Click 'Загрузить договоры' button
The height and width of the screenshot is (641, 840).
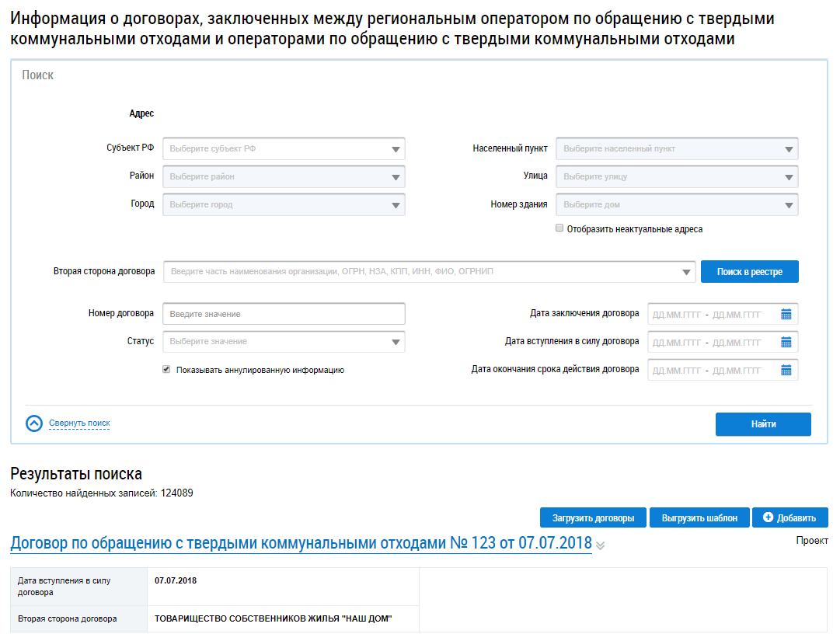(x=593, y=517)
